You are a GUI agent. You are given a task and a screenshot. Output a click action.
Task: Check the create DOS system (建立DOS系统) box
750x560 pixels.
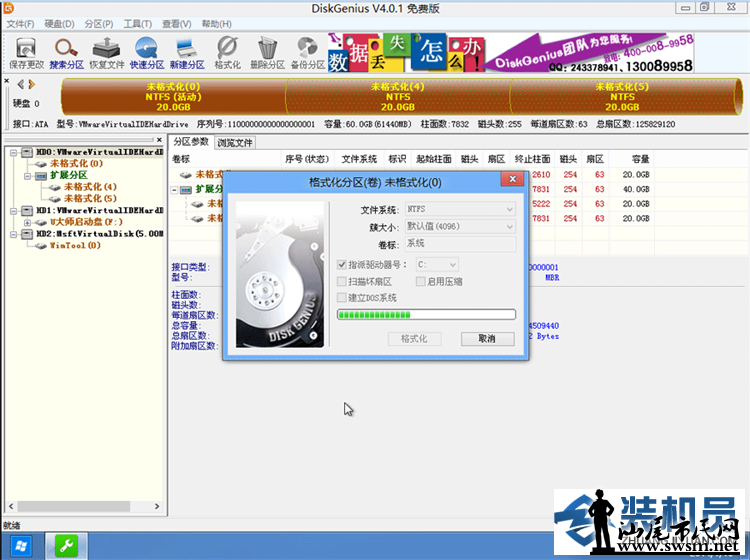[342, 297]
